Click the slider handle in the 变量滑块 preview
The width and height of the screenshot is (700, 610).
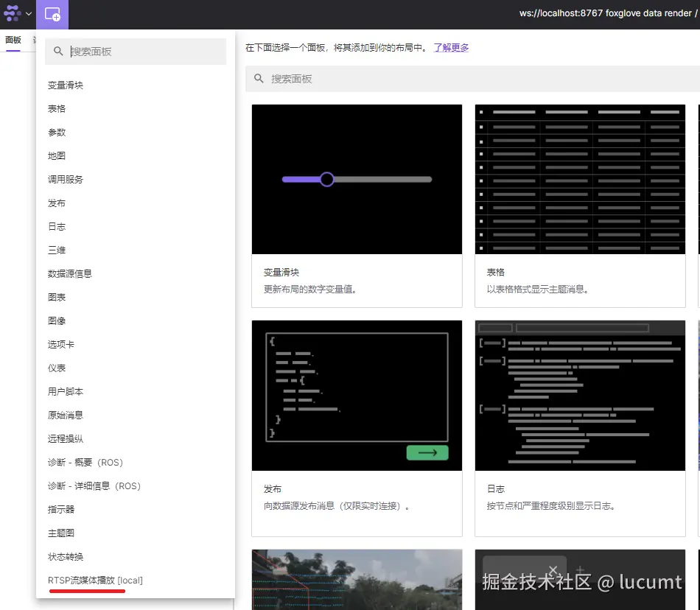[x=326, y=179]
